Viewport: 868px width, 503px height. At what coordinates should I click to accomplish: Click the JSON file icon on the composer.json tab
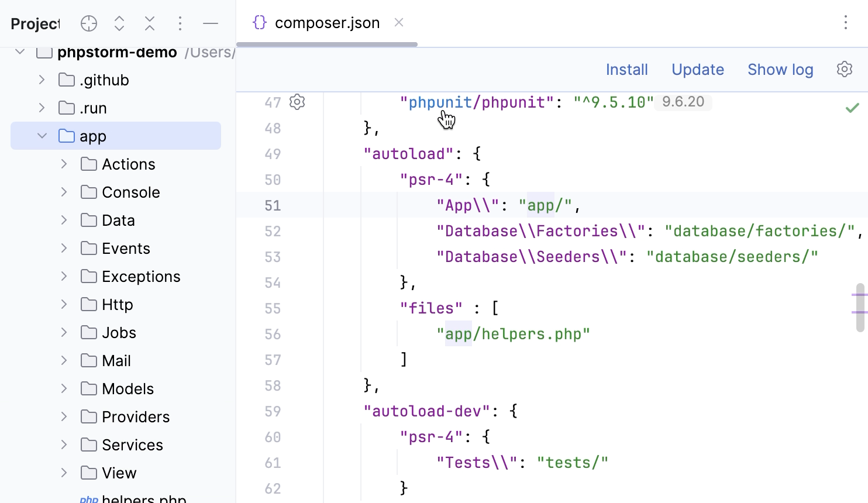point(259,22)
